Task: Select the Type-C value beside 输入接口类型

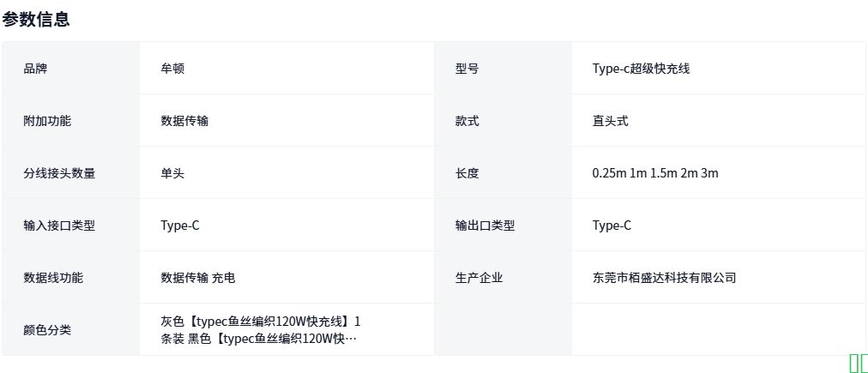Action: pyautogui.click(x=180, y=226)
